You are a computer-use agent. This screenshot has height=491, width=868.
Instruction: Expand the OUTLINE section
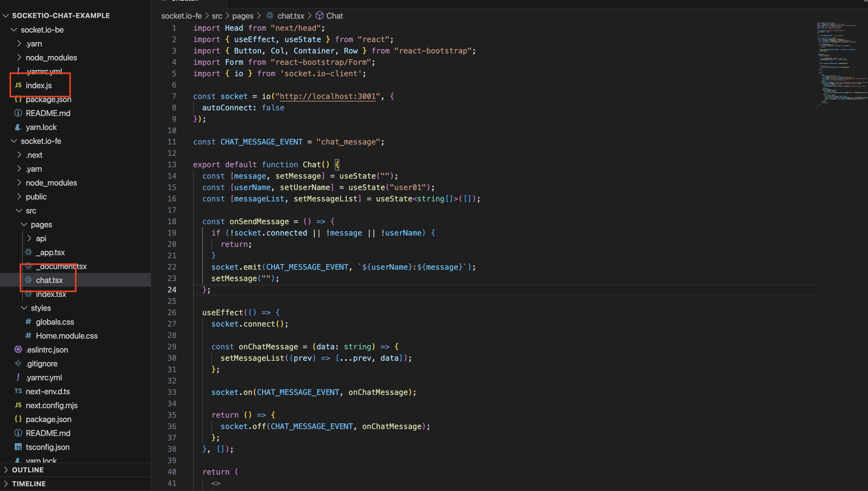point(6,470)
